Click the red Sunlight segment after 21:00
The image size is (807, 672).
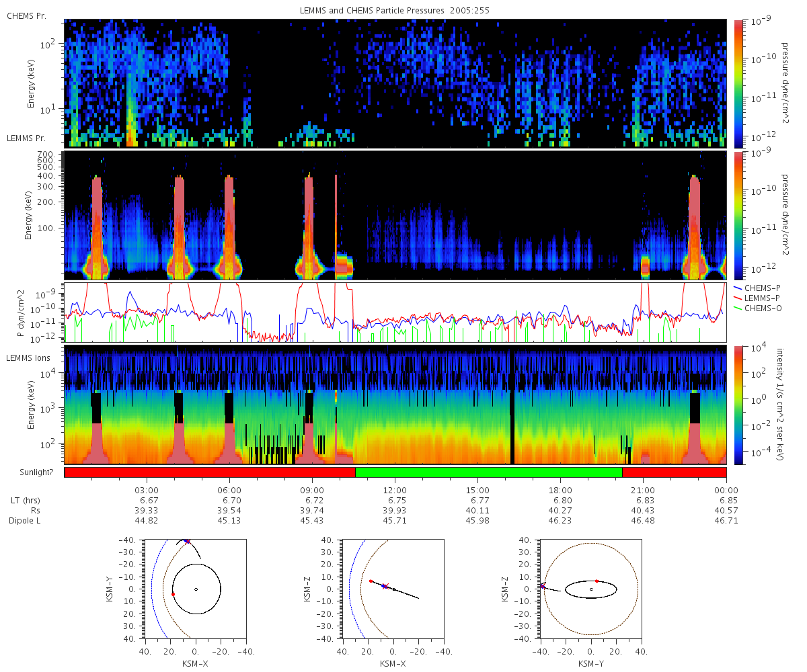675,472
